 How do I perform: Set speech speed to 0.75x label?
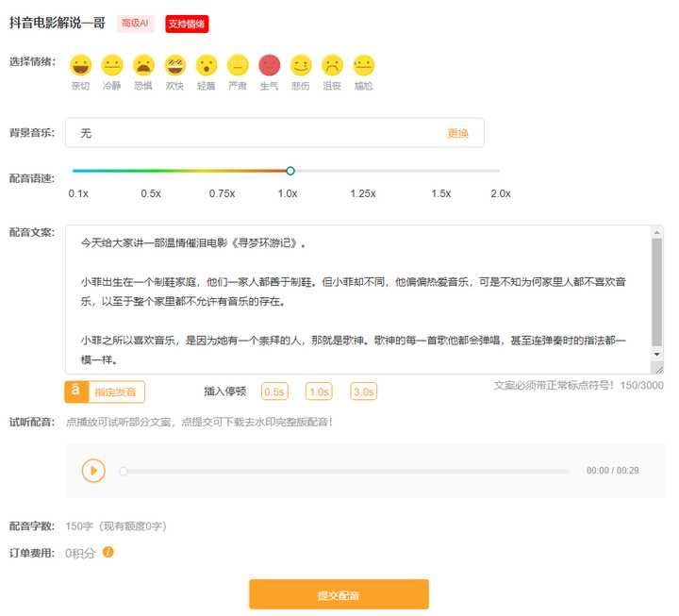point(222,193)
